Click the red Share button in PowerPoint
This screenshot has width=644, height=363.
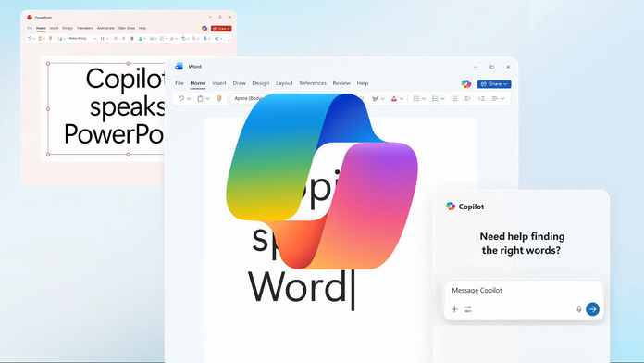(221, 29)
